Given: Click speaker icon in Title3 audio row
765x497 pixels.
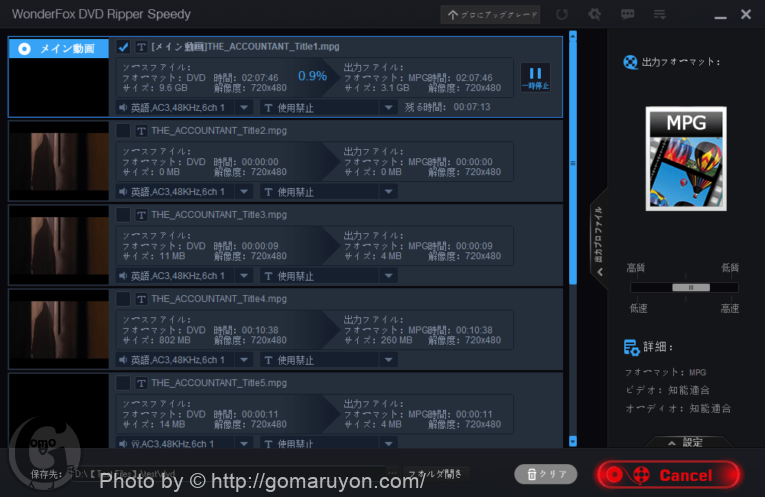Looking at the screenshot, I should (x=123, y=276).
